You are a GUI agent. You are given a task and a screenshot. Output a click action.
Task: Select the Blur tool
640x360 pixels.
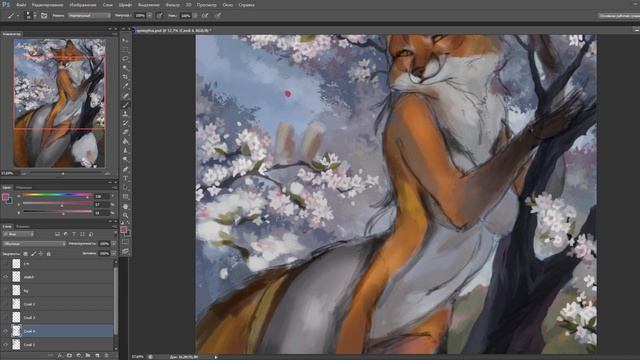click(x=125, y=151)
